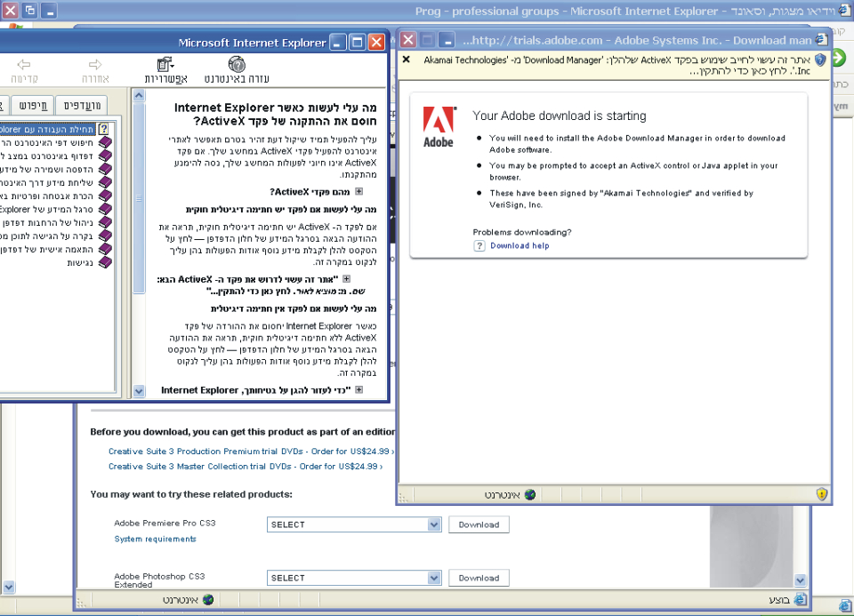Click book icon beside שליחת מידע דרך האינטרנט
This screenshot has width=854, height=616.
pos(105,183)
